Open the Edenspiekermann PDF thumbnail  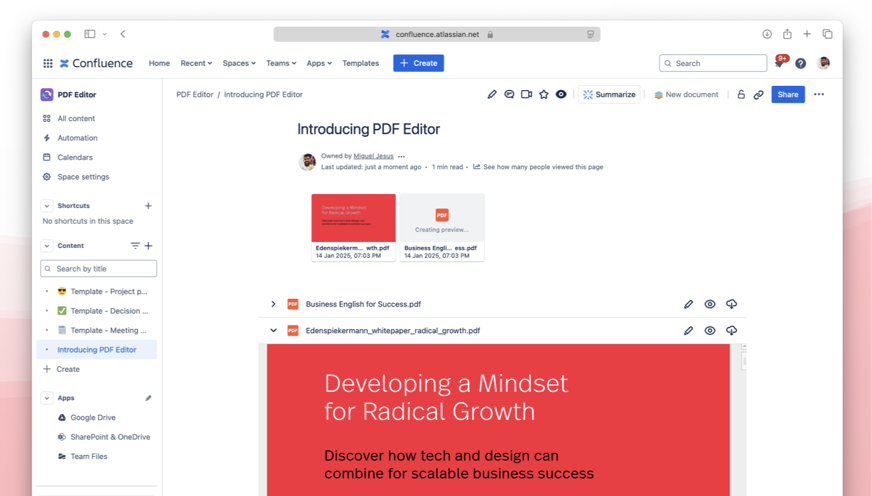pyautogui.click(x=353, y=227)
